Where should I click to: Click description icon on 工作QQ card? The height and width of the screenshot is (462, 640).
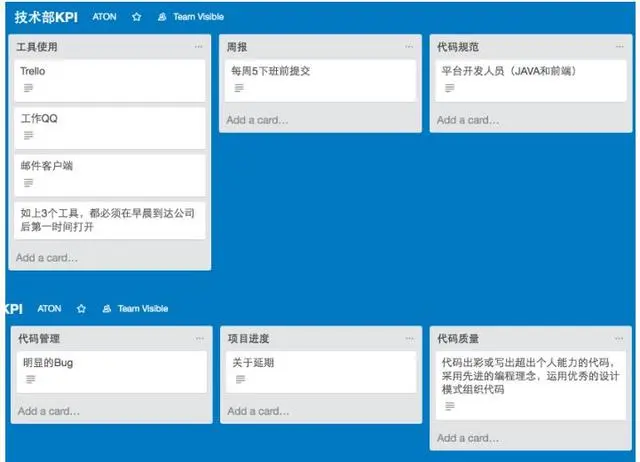(x=28, y=135)
